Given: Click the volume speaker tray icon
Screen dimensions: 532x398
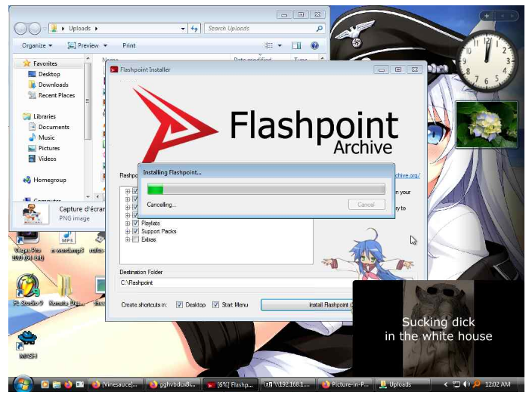Looking at the screenshot, I should coord(466,384).
